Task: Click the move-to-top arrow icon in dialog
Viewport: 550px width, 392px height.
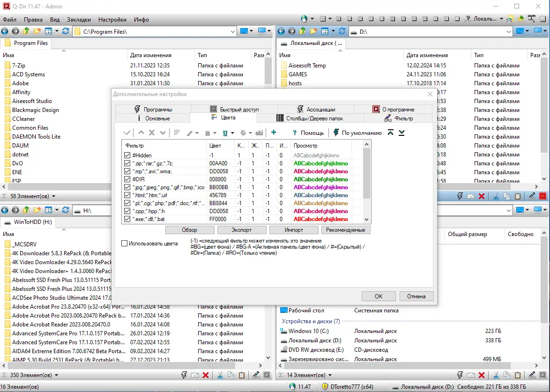Action: tap(391, 133)
